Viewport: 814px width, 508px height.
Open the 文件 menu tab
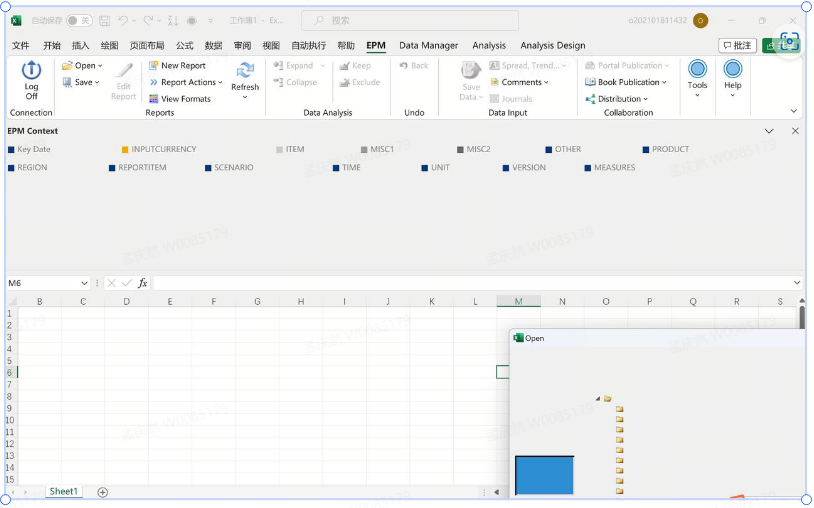click(21, 46)
